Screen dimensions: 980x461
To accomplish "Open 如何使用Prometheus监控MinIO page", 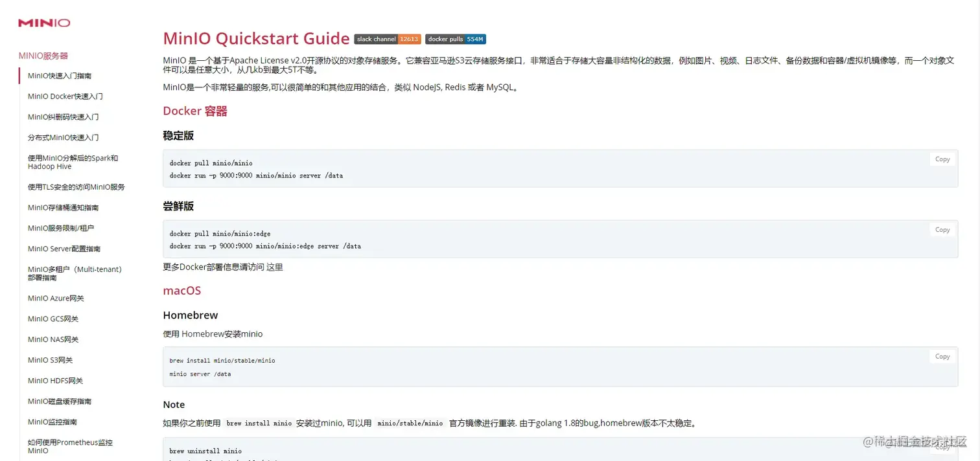I will (70, 447).
